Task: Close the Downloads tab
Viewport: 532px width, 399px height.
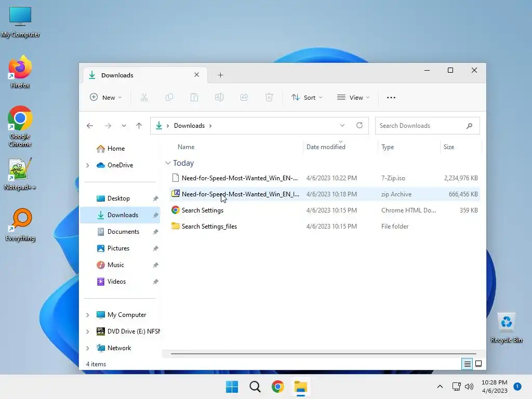Action: (196, 75)
